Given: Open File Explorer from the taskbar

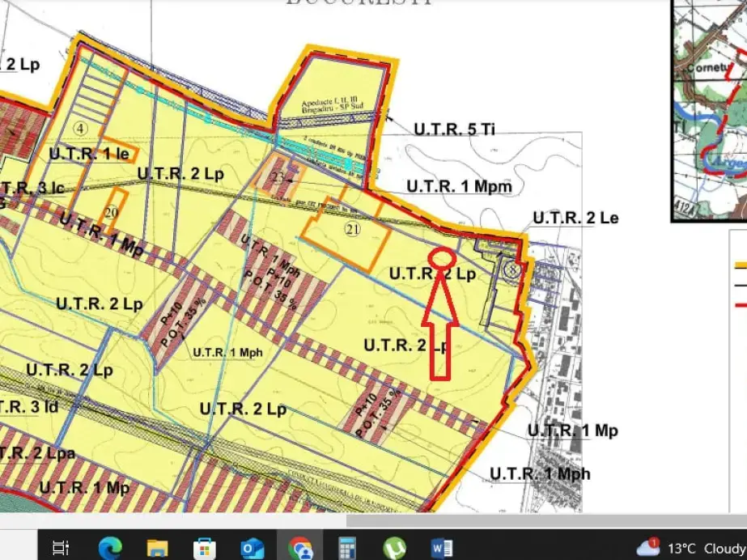Looking at the screenshot, I should (156, 549).
